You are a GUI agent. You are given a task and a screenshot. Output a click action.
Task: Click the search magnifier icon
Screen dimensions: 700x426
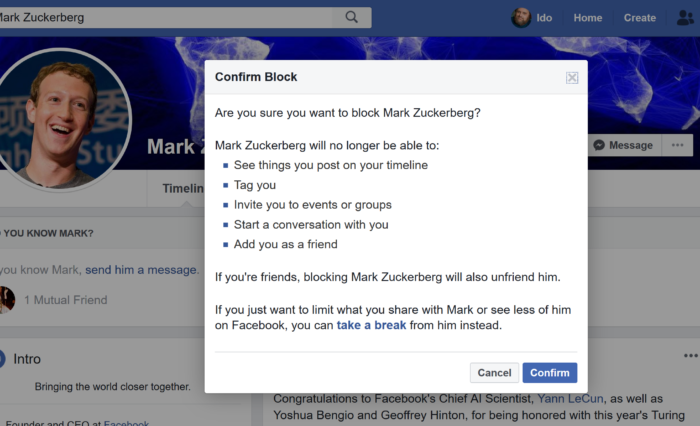(x=351, y=17)
